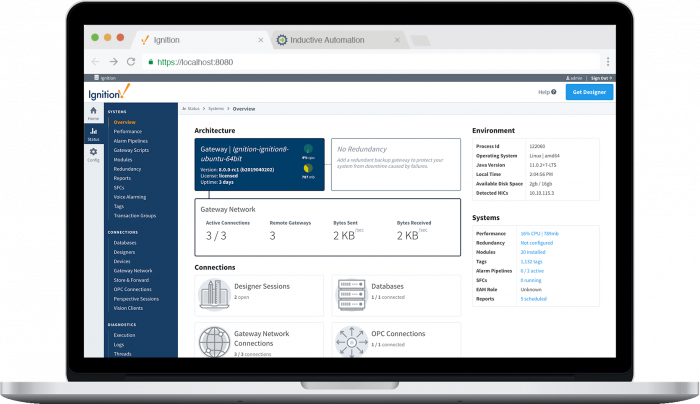This screenshot has height=404, width=700.
Task: Reload the page with refresh icon
Action: pyautogui.click(x=131, y=62)
